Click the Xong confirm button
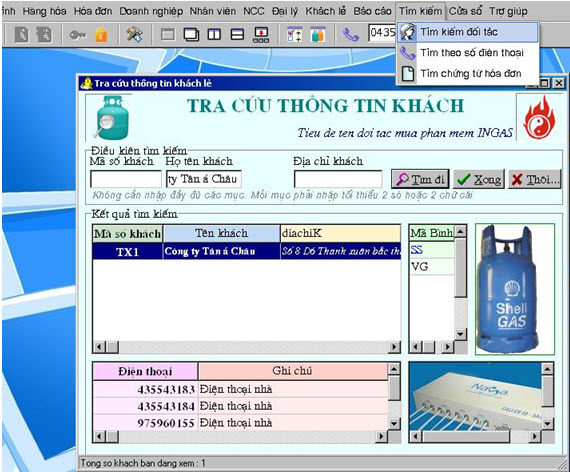This screenshot has width=570, height=472. pyautogui.click(x=479, y=179)
